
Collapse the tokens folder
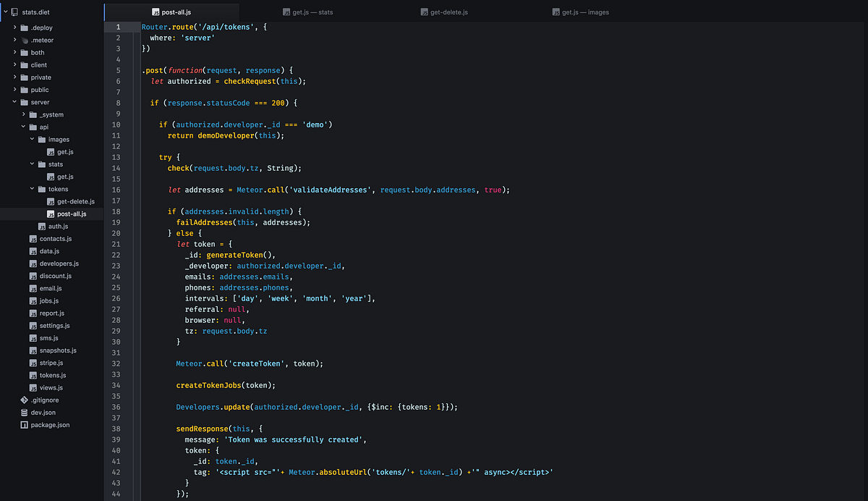point(33,189)
